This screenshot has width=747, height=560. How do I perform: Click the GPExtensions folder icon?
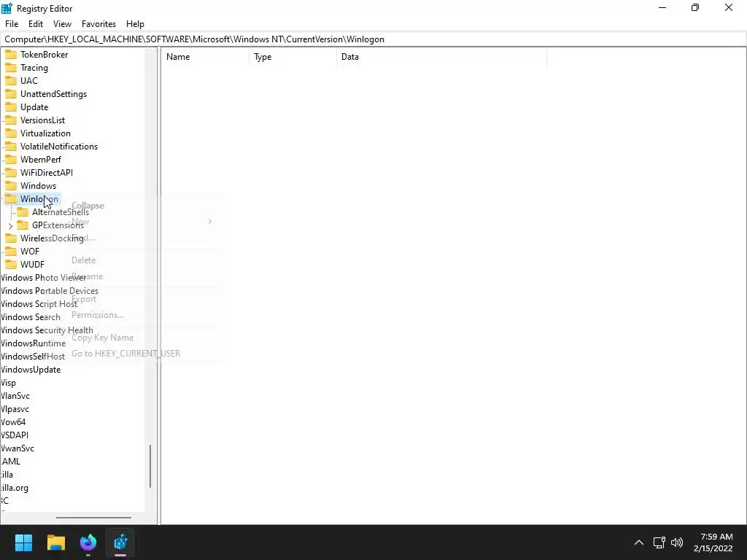click(23, 225)
